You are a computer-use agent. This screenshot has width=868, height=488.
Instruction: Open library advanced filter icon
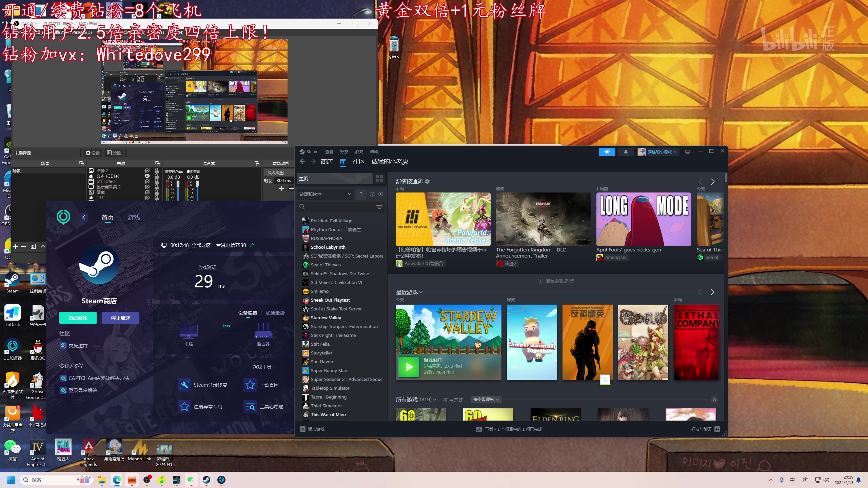(x=379, y=207)
